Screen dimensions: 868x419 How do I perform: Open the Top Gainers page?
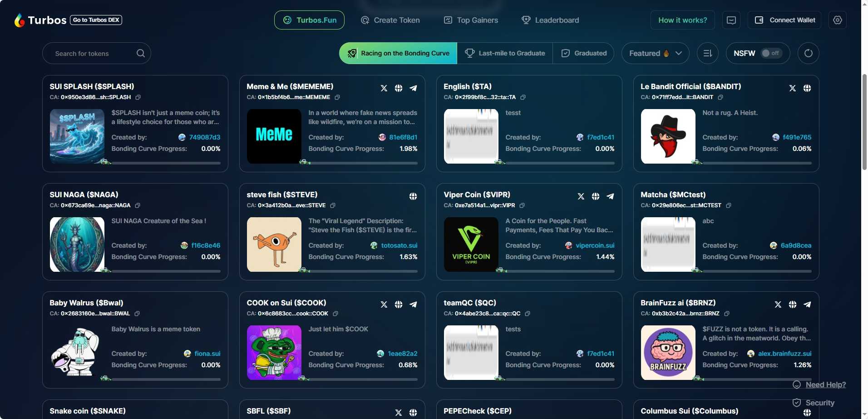471,20
